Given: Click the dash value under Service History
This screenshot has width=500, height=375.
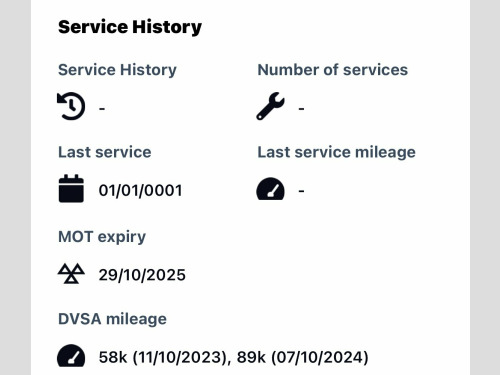Looking at the screenshot, I should click(x=102, y=109).
